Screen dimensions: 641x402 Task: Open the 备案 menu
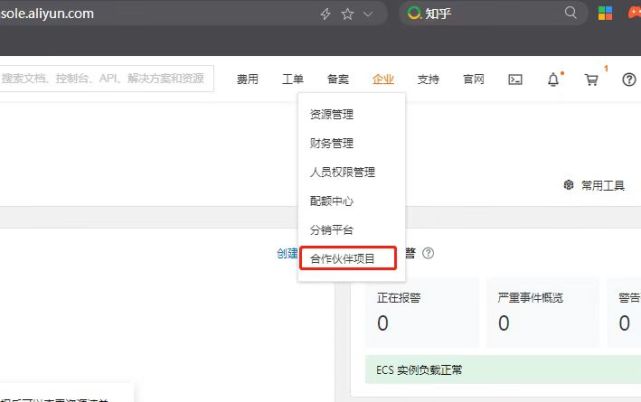point(338,79)
